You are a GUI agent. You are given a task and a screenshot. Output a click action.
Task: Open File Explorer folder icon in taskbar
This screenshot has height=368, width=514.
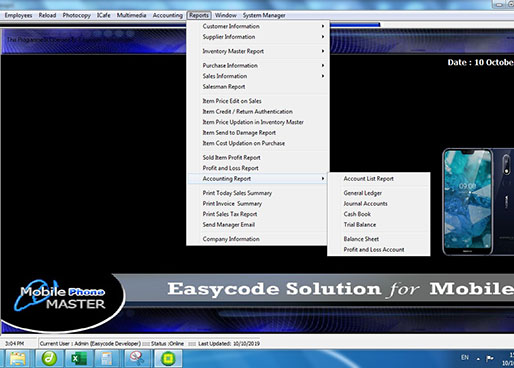[x=18, y=359]
